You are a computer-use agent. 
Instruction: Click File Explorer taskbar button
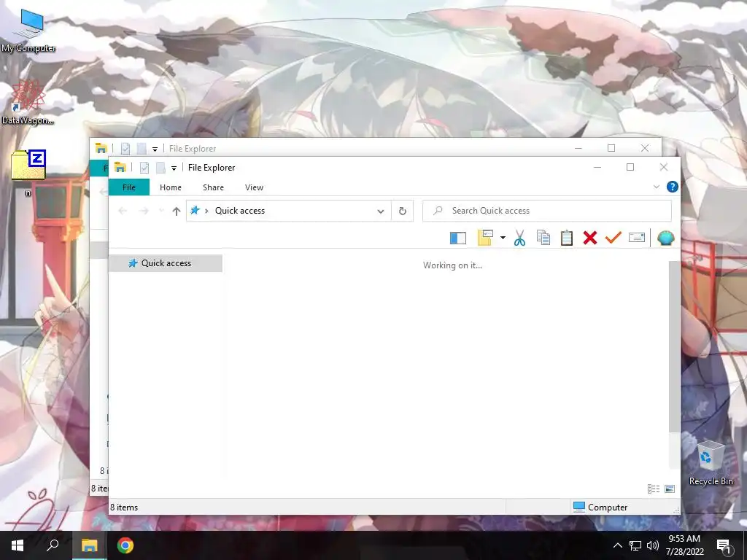click(89, 545)
